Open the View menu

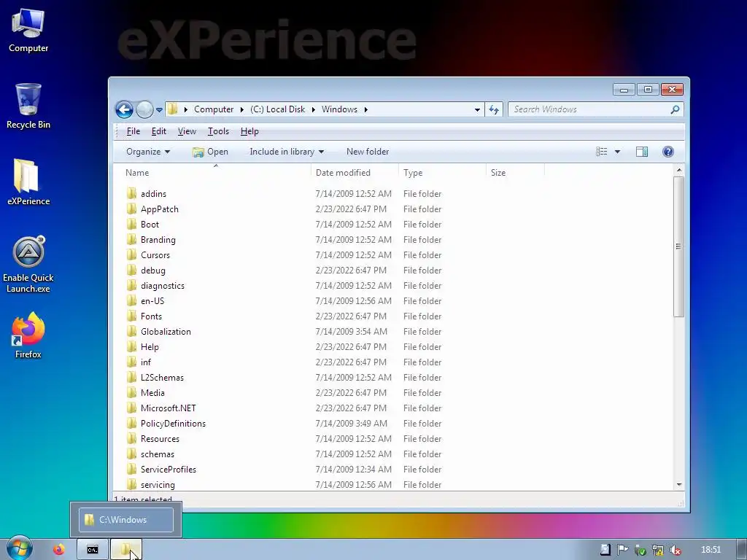pos(187,131)
